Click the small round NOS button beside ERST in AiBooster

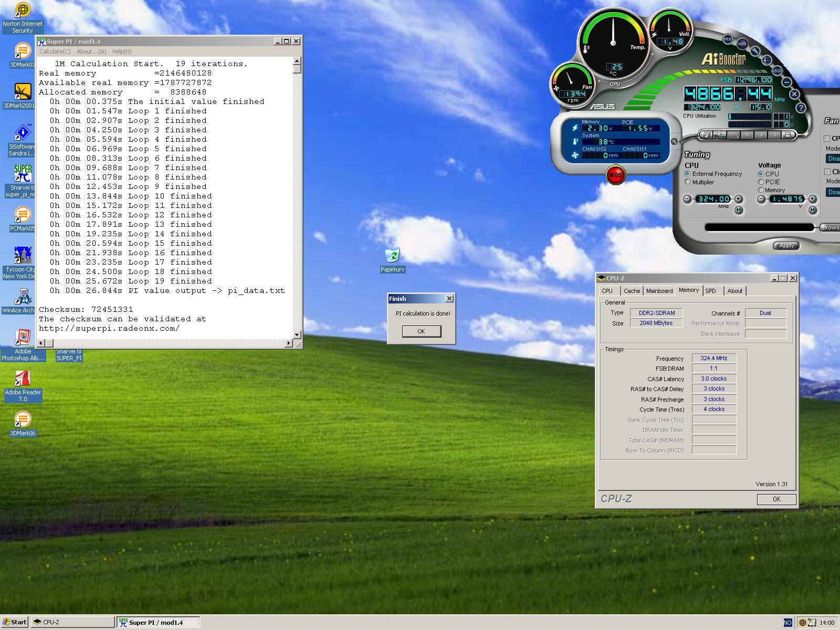[742, 44]
